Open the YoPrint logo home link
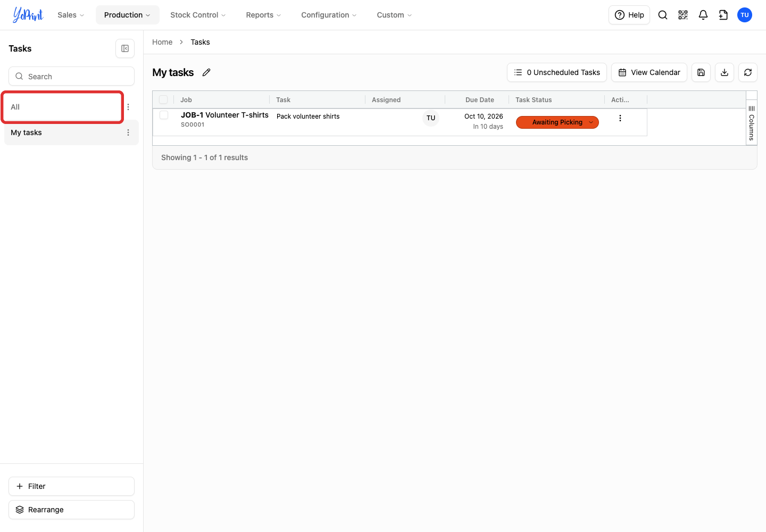The height and width of the screenshot is (532, 766). click(x=28, y=15)
